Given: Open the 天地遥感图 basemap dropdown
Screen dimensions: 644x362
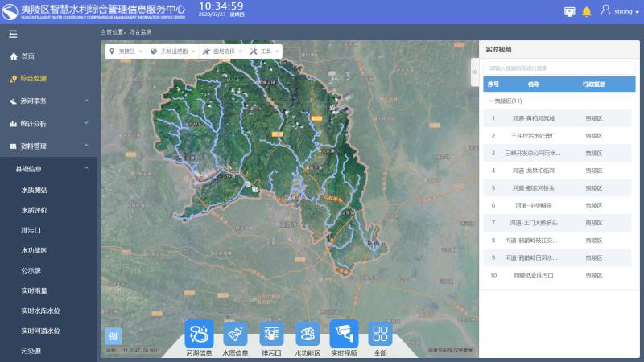Looking at the screenshot, I should click(x=173, y=51).
